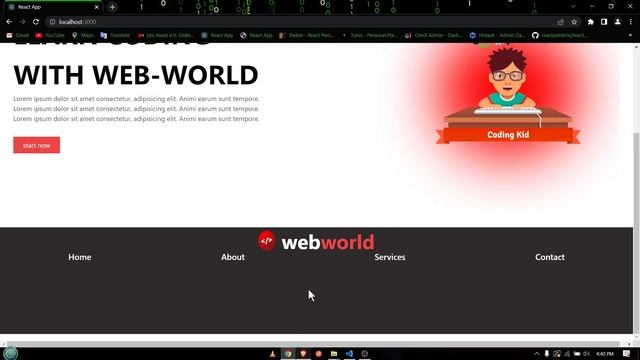
Task: Expand the tab search chevron
Action: click(x=573, y=7)
